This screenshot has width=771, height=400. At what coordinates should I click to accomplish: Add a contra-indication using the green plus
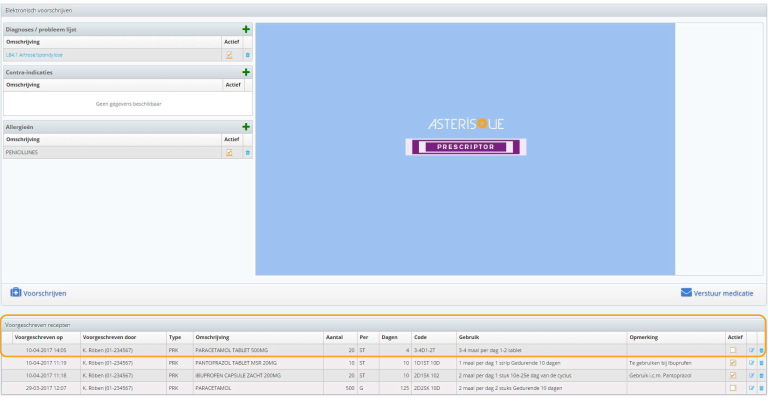tap(246, 72)
